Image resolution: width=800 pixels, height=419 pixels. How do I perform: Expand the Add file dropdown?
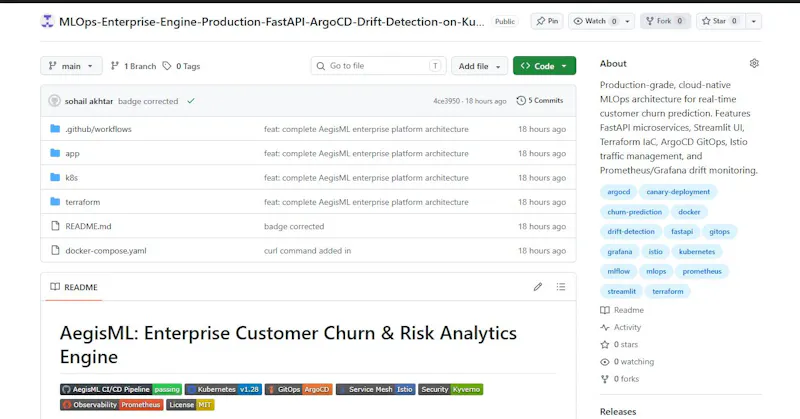pyautogui.click(x=479, y=66)
